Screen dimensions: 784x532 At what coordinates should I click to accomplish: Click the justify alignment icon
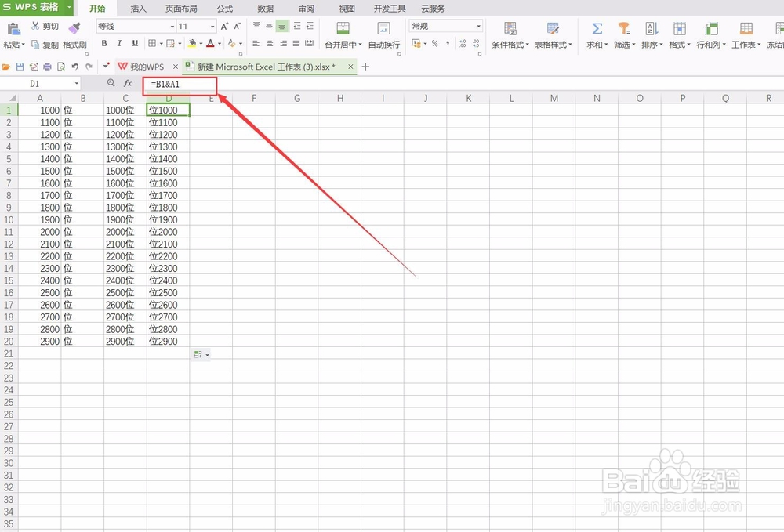pos(296,43)
